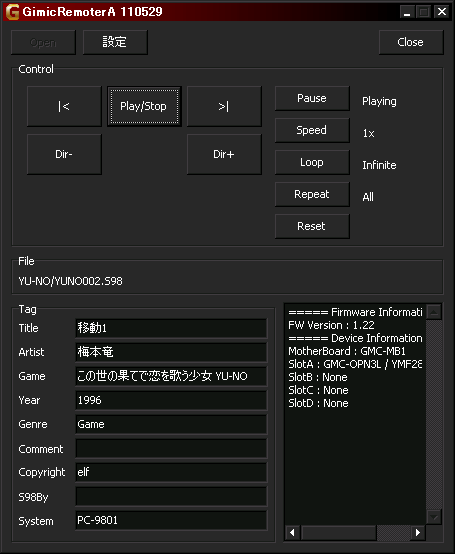Go to previous directory with Dir-

[64, 154]
